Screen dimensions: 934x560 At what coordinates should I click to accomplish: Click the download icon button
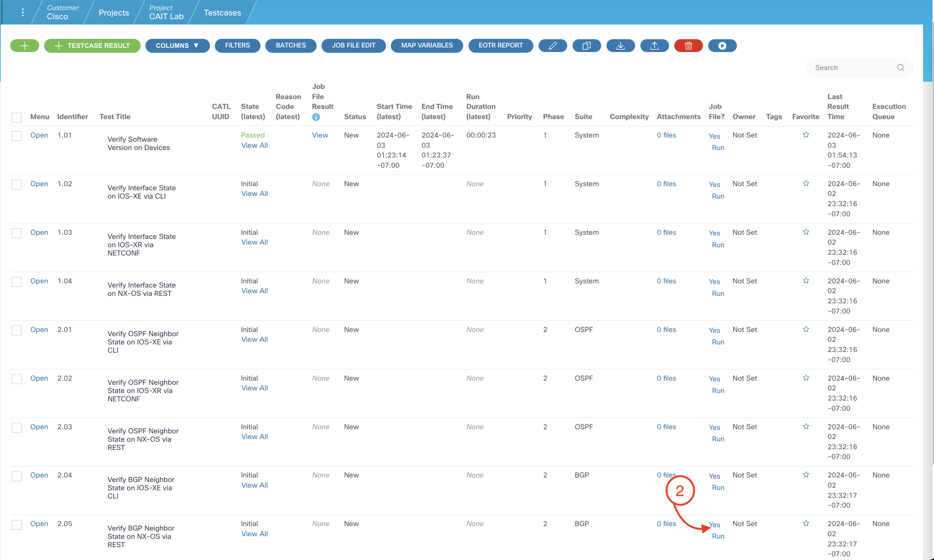click(x=620, y=46)
